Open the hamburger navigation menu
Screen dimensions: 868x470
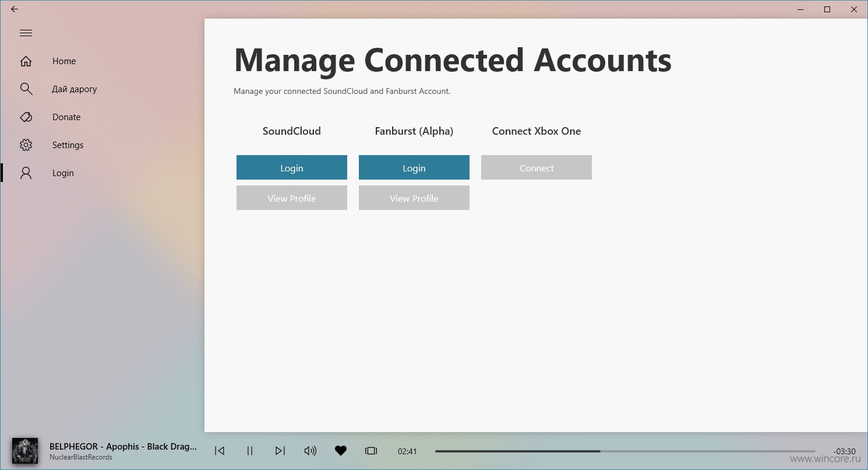[x=26, y=33]
